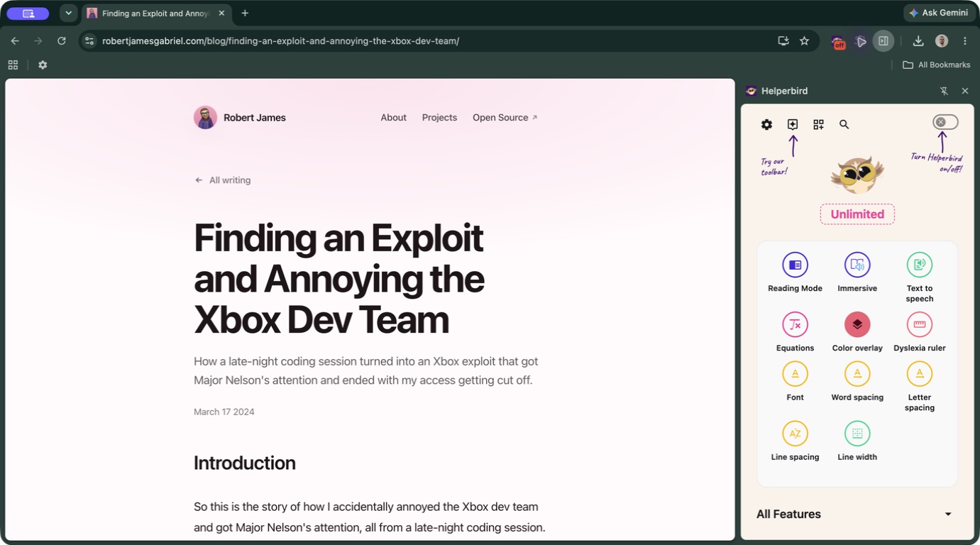Go to the Projects page
Viewport: 980px width, 545px height.
pos(439,118)
